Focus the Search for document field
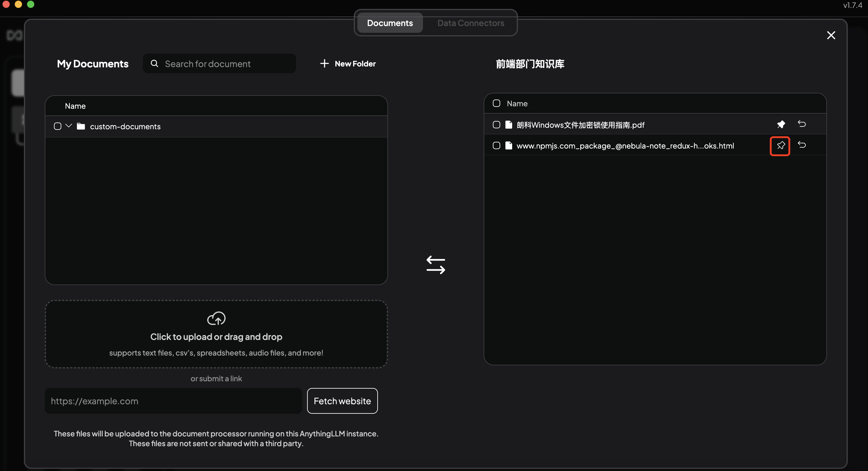Screen dimensions: 868x471 click(x=219, y=64)
